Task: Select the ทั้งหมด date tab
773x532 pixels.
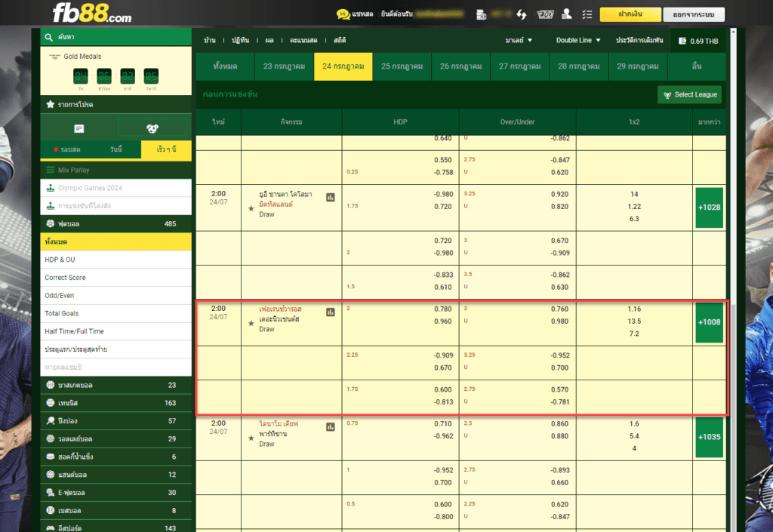Action: (225, 66)
